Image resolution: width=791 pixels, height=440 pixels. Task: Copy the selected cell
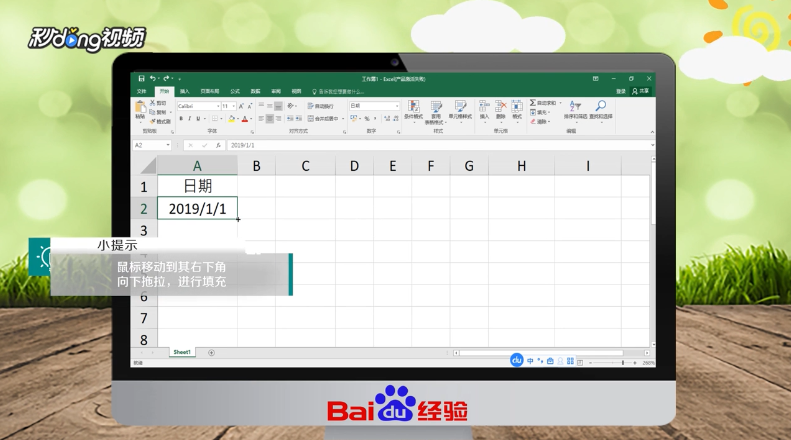(158, 112)
